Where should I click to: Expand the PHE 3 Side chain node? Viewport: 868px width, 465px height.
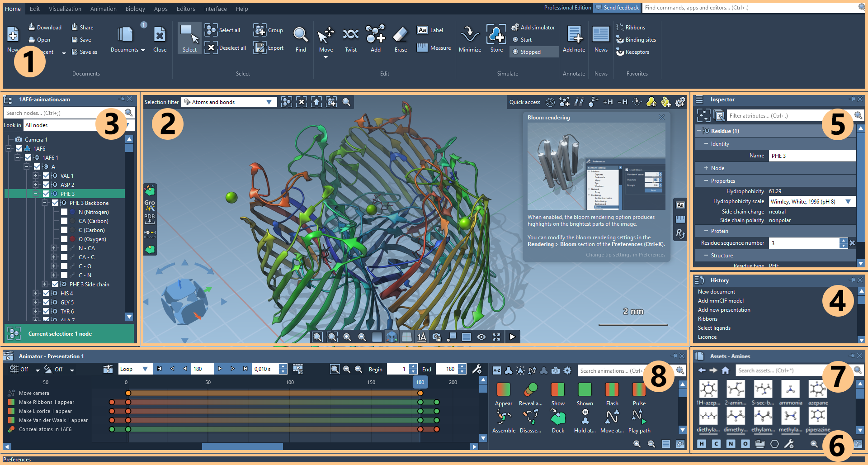pos(45,285)
